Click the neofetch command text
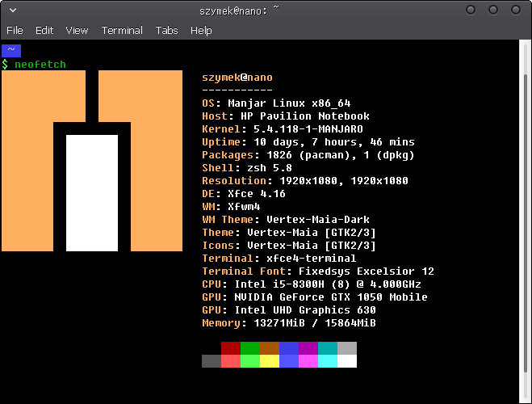 [x=40, y=64]
